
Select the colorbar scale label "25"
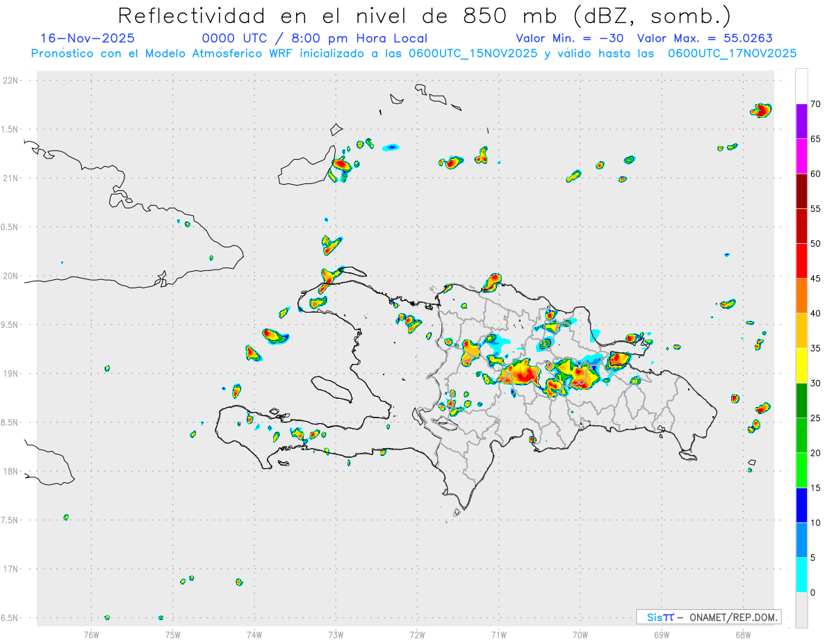816,418
